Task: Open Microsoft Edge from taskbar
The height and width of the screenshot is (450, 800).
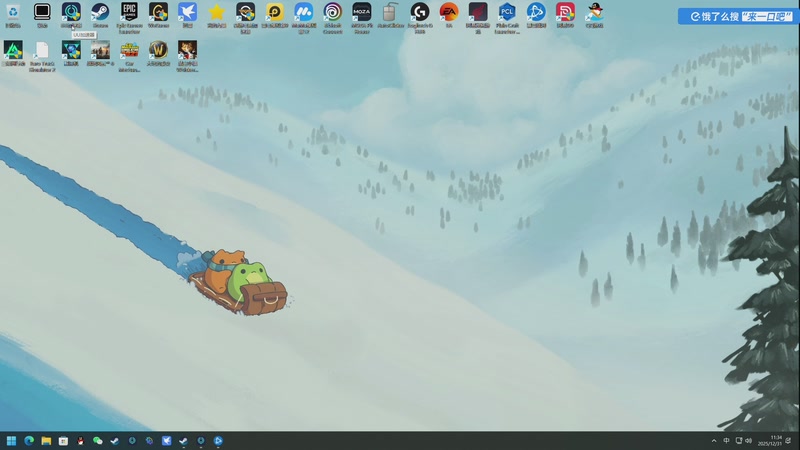Action: (x=29, y=441)
